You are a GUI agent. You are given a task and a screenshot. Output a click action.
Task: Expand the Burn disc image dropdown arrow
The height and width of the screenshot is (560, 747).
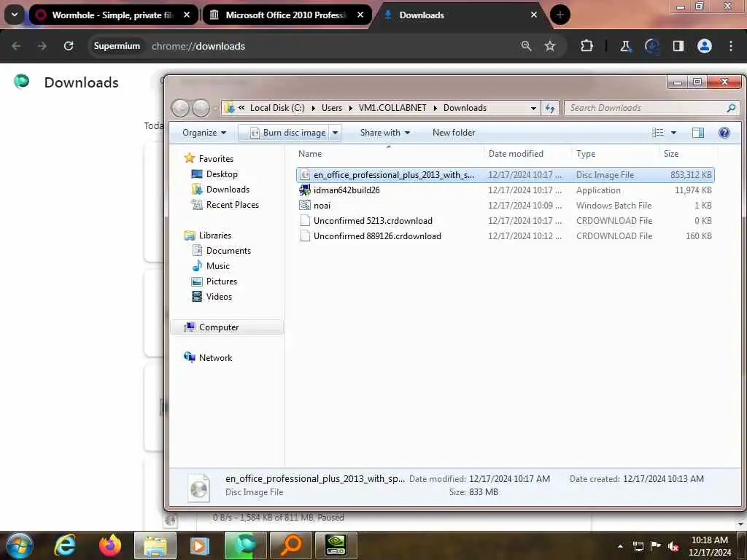[x=335, y=133]
